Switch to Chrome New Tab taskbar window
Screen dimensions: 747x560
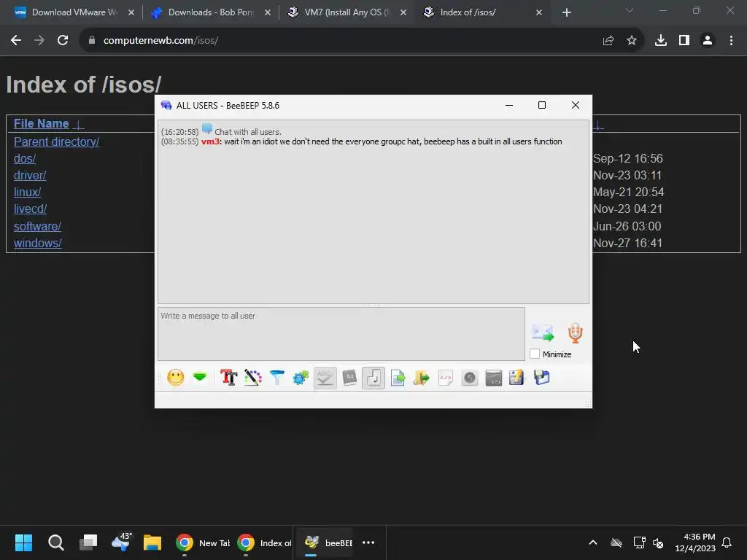[203, 542]
